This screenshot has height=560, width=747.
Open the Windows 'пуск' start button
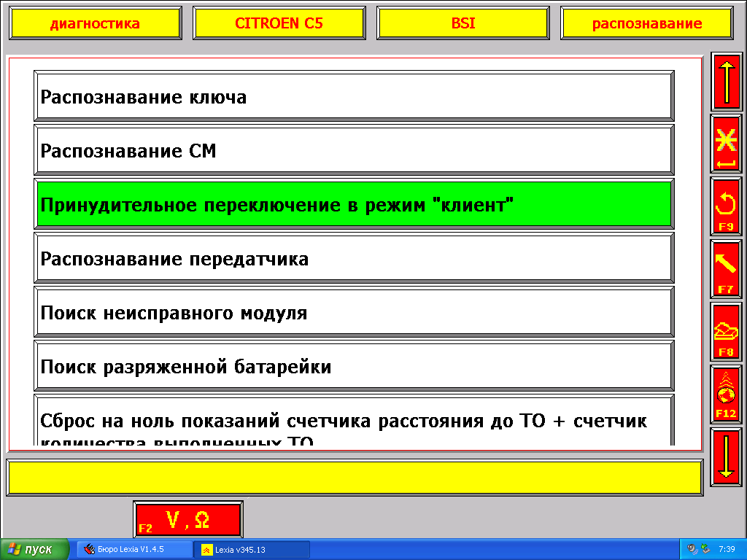[x=34, y=549]
